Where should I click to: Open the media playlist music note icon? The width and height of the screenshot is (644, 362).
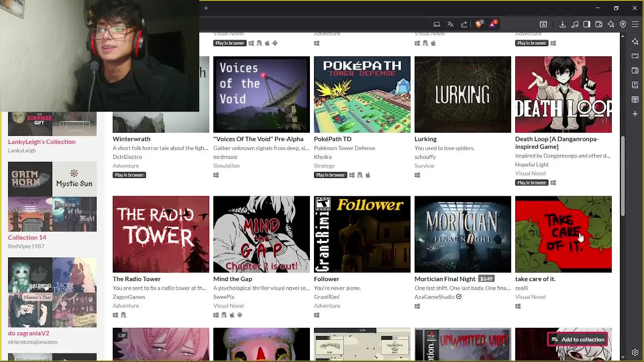pyautogui.click(x=575, y=24)
